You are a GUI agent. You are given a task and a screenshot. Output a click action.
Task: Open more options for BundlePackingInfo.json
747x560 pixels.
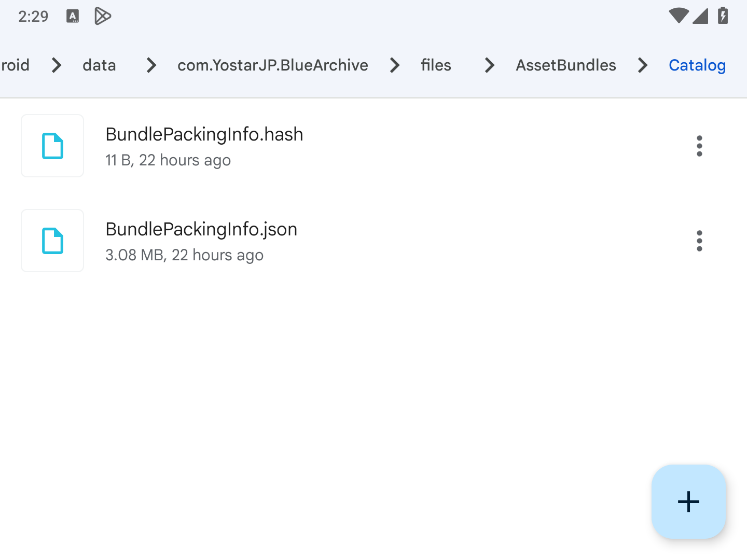coord(699,241)
